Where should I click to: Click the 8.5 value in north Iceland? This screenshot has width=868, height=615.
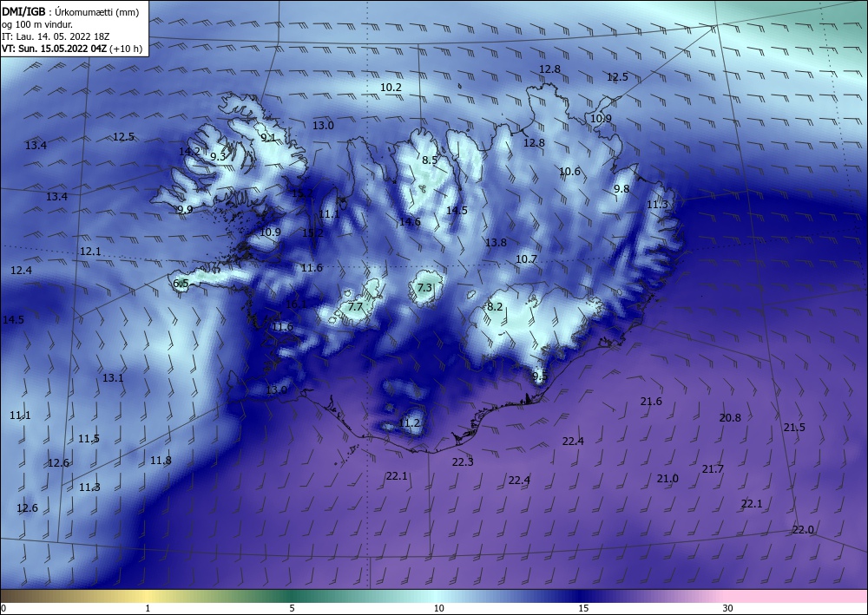430,160
